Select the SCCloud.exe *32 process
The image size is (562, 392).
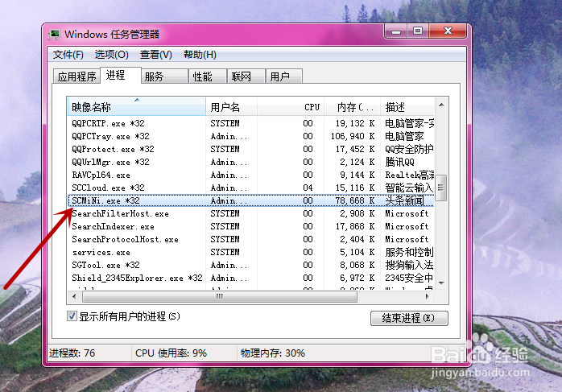251,188
